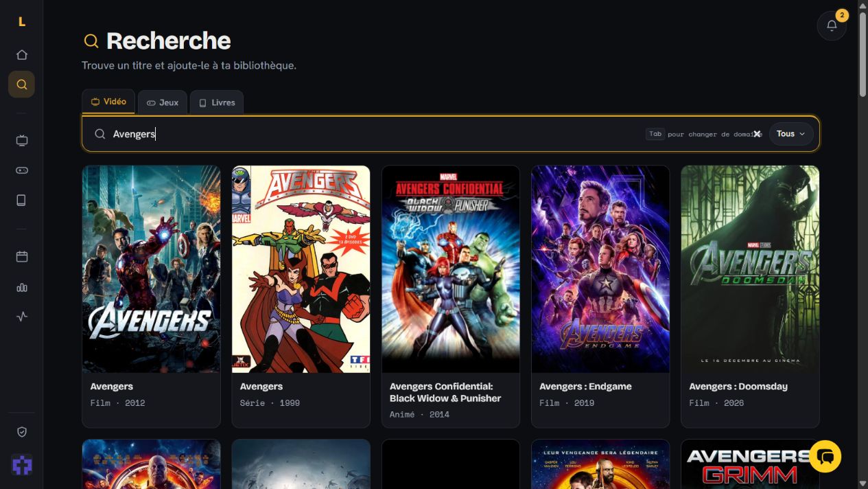Open notifications bell with badge 2
This screenshot has width=868, height=489.
pos(832,25)
